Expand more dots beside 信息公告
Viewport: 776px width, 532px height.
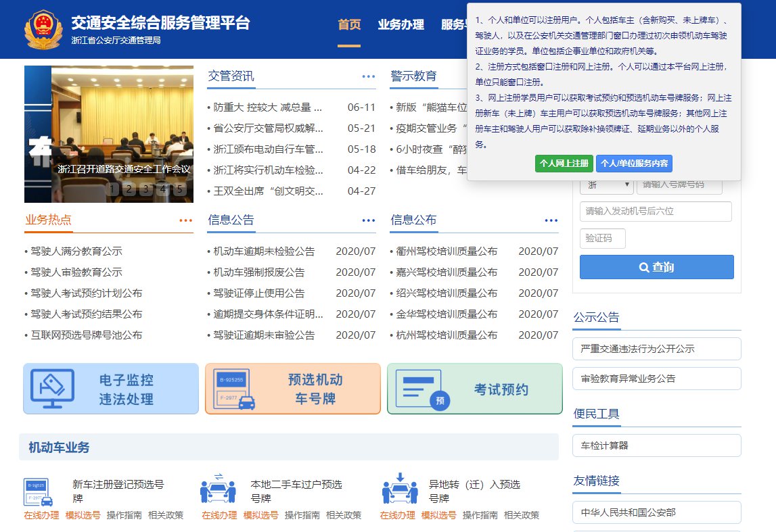pos(368,220)
